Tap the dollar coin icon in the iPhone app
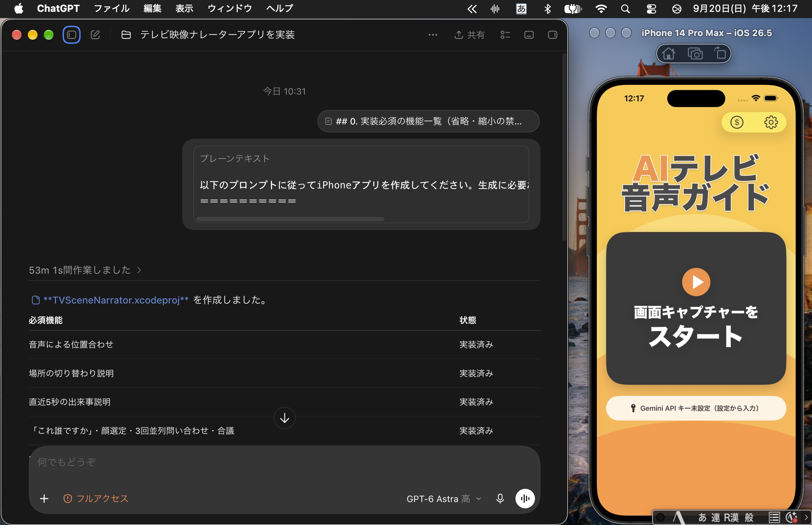The height and width of the screenshot is (525, 812). point(737,122)
